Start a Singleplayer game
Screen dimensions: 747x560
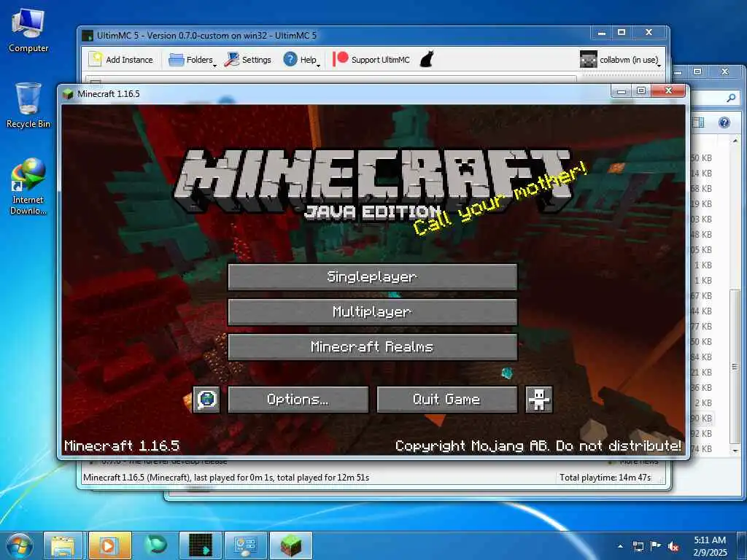pyautogui.click(x=372, y=276)
